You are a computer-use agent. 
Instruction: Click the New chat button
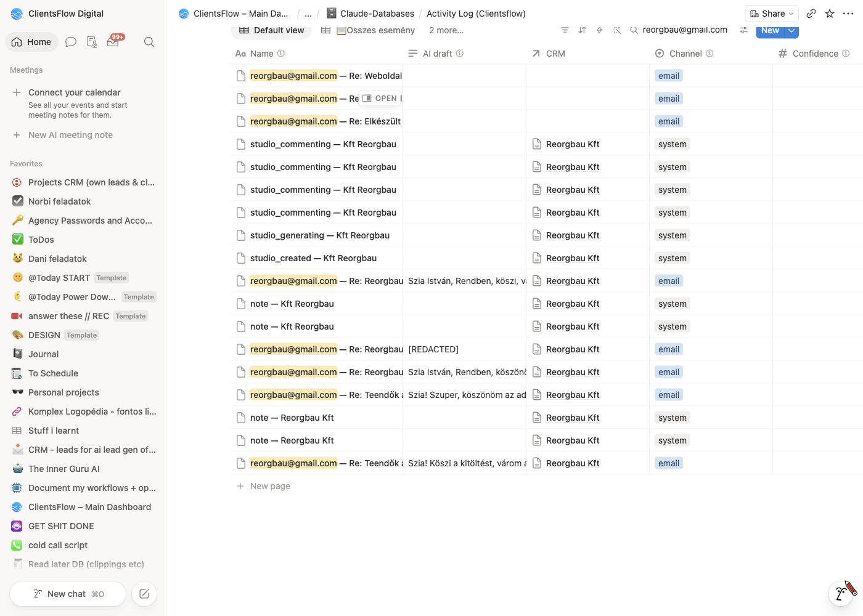[68, 594]
